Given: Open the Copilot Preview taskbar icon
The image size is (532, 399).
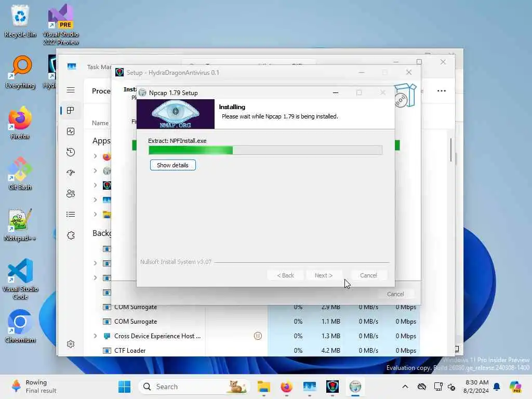Looking at the screenshot, I should coord(515,387).
